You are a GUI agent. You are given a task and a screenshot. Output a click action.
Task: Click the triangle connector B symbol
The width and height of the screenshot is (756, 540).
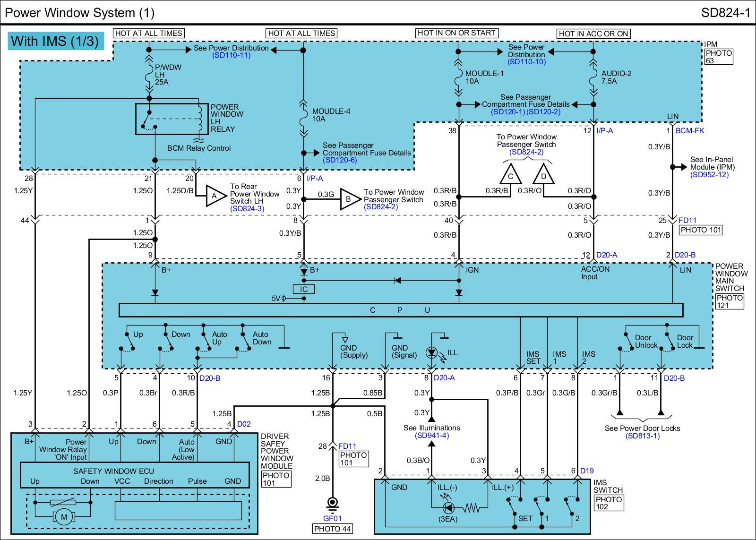coord(349,199)
